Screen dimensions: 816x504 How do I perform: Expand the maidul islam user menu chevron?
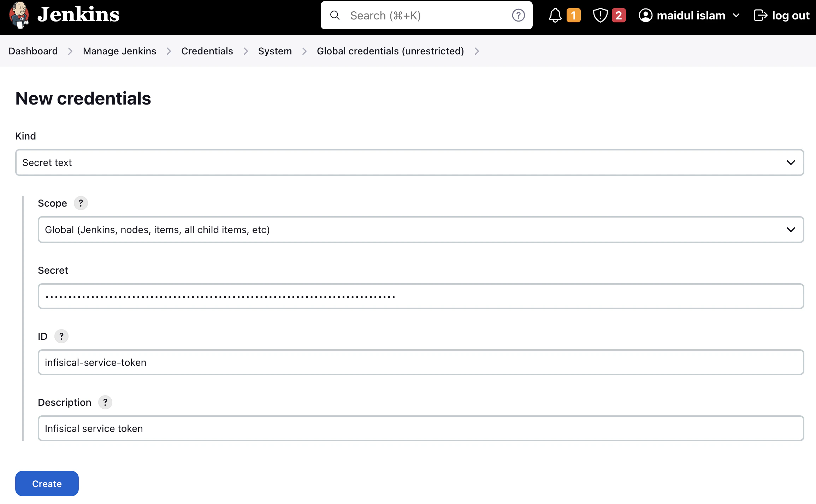pos(736,15)
